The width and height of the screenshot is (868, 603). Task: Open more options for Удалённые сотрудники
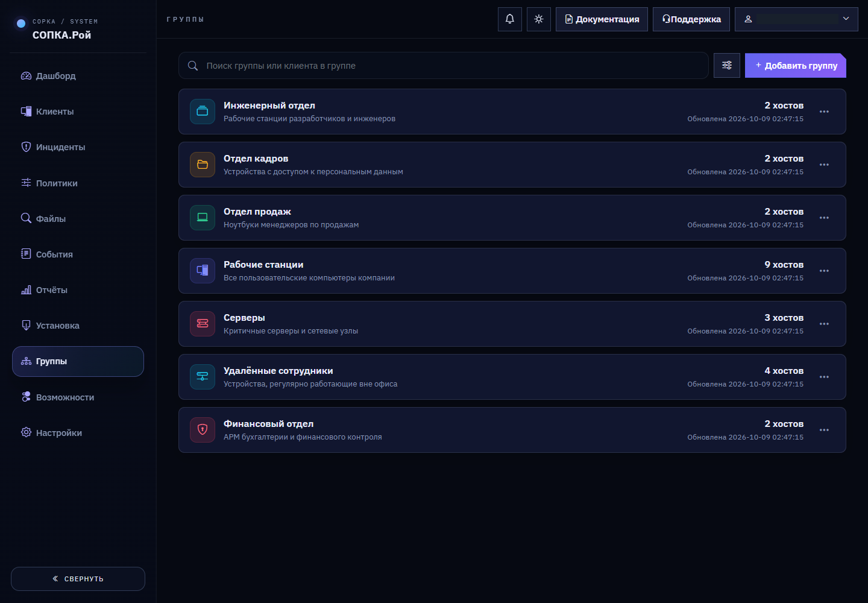(824, 377)
